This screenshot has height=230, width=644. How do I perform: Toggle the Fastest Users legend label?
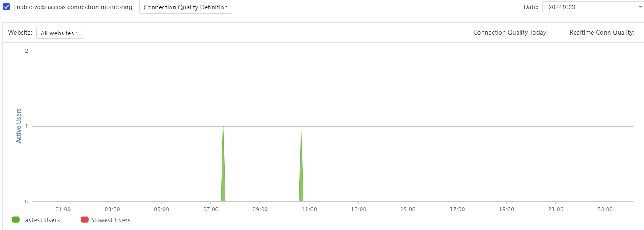[41, 220]
